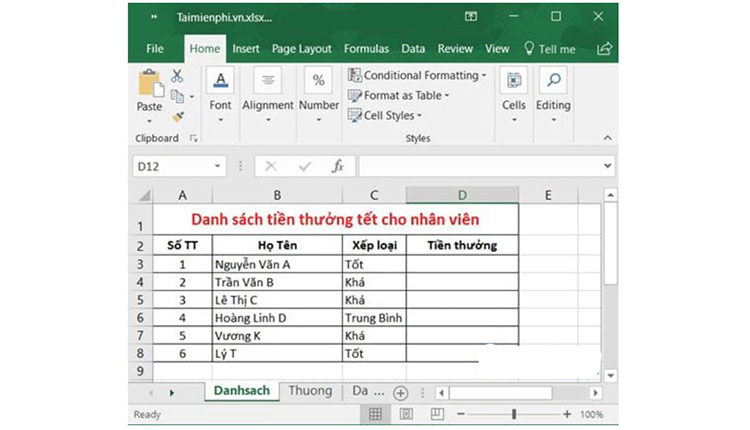Click horizontal scrollbar right arrow

tap(596, 393)
